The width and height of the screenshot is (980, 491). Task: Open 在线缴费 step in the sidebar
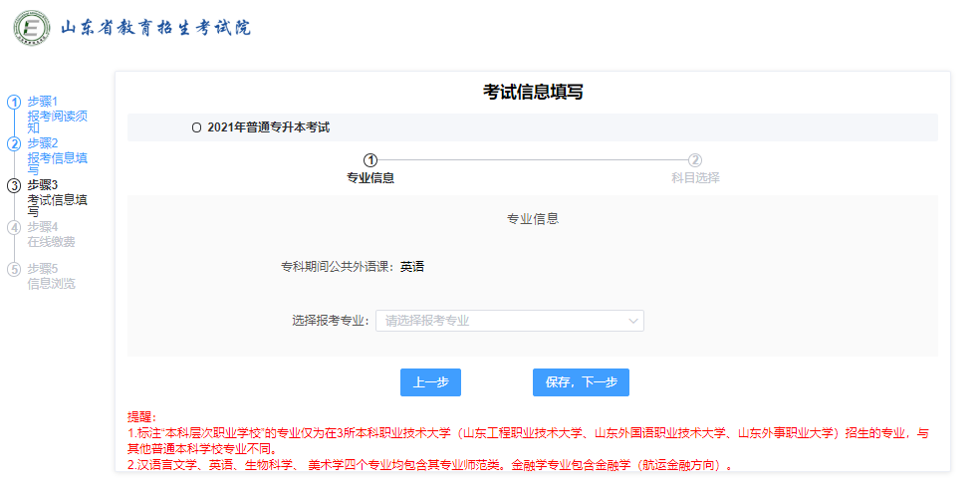[51, 241]
